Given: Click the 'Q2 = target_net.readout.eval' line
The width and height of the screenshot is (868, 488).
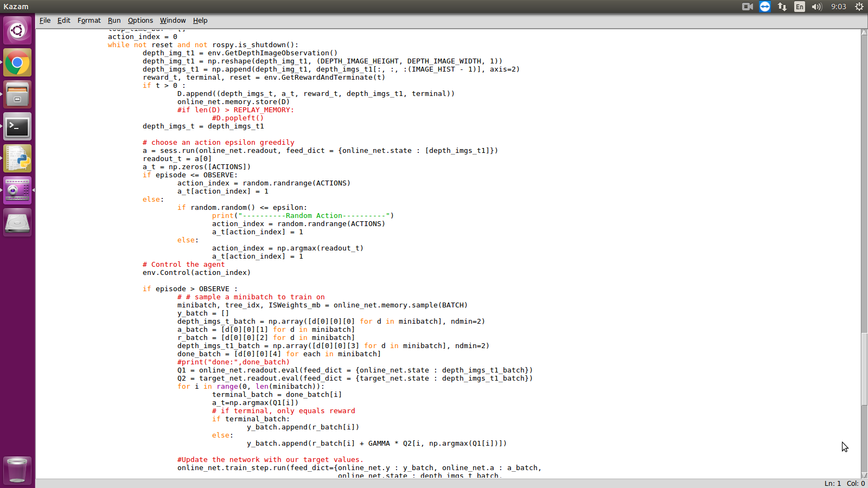Looking at the screenshot, I should tap(355, 378).
